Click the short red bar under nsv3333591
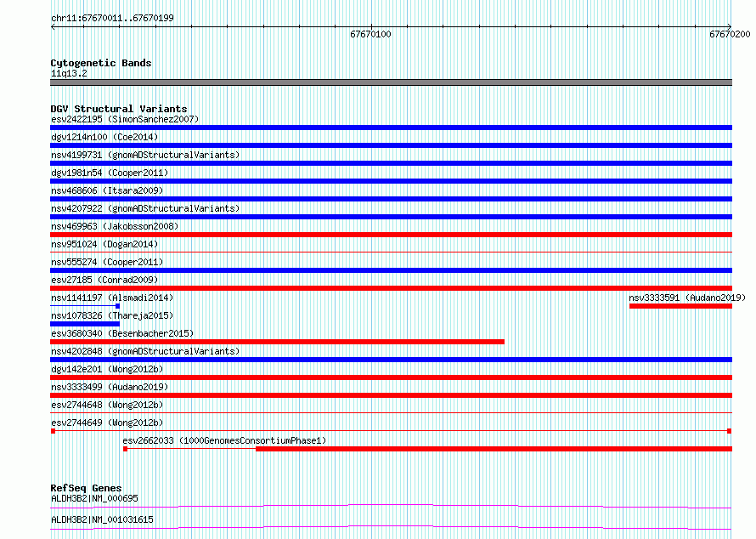Viewport: 756px width, 539px height. pos(680,306)
